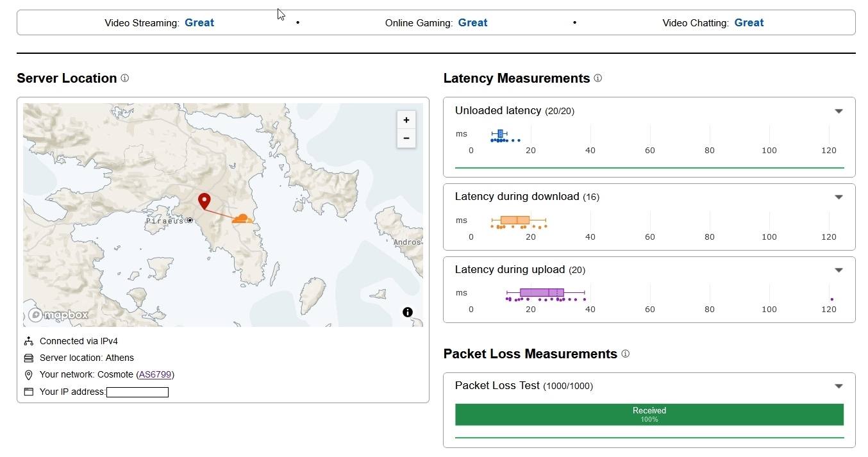
Task: Click the 'Connected via IPv4' text
Action: pos(79,341)
